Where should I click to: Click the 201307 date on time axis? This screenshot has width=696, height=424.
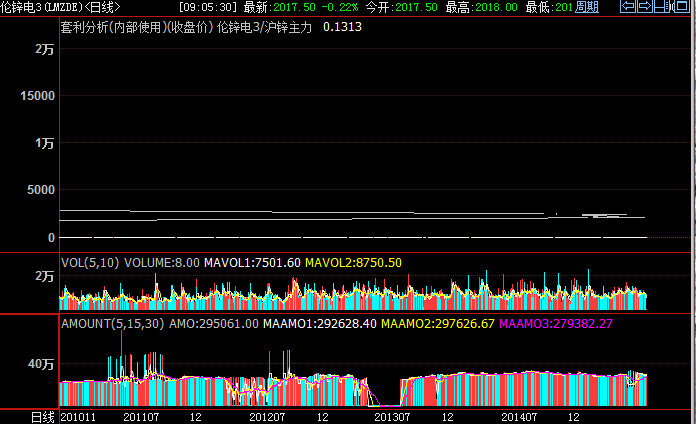[x=392, y=416]
